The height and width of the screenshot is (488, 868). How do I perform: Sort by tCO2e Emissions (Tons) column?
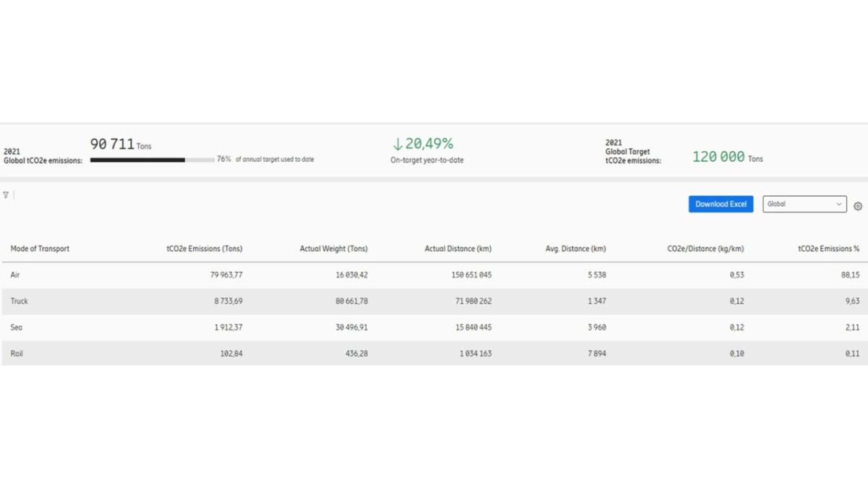click(x=204, y=249)
